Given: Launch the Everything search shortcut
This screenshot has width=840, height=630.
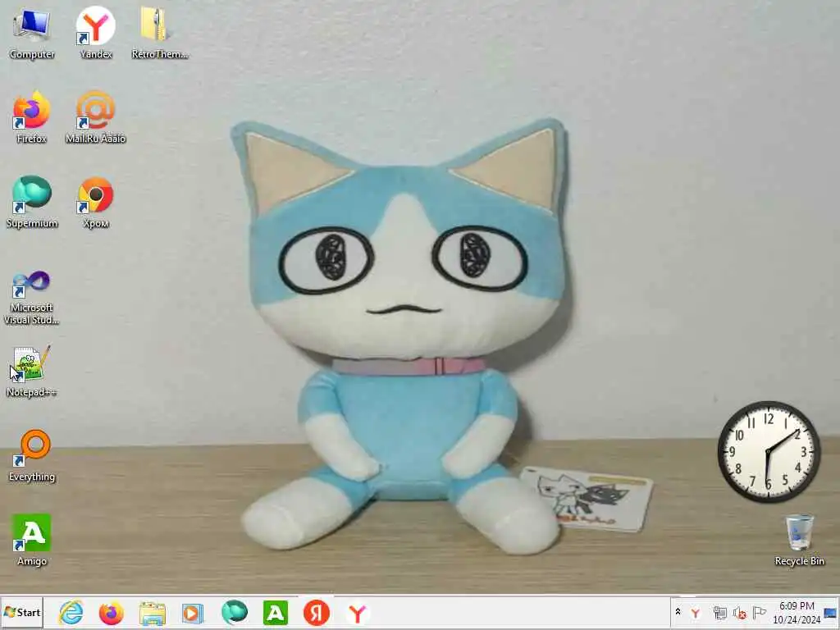Looking at the screenshot, I should (32, 455).
